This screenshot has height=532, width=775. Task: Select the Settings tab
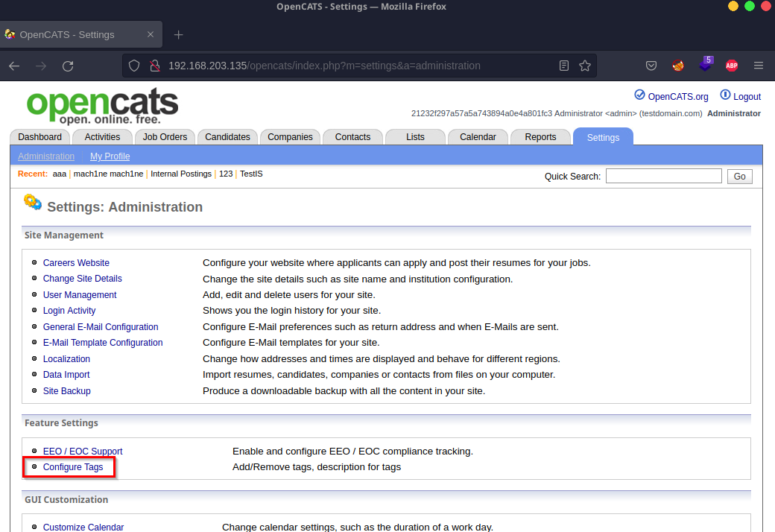click(x=603, y=137)
